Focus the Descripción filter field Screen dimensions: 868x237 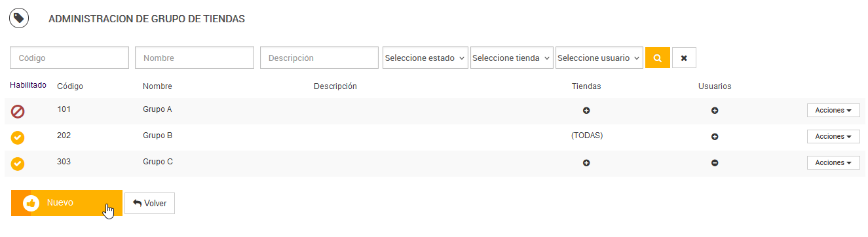coord(320,58)
